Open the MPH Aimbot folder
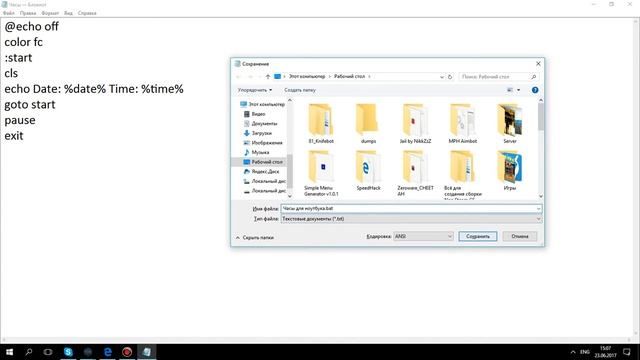Screen dimensions: 640x360 click(x=462, y=123)
